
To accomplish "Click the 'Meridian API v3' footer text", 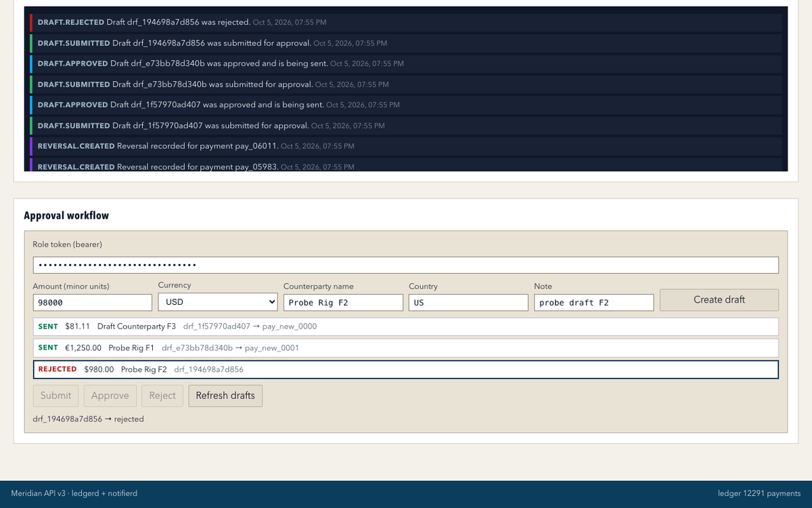I will point(38,493).
